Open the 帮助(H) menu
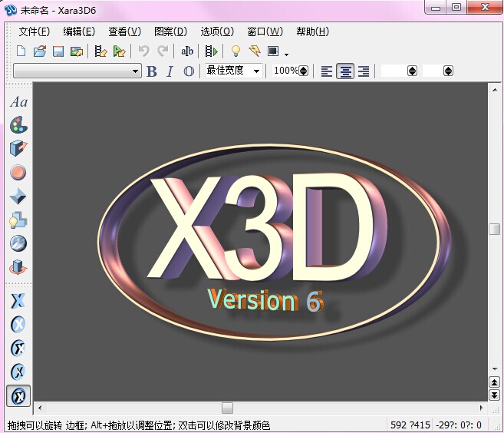The height and width of the screenshot is (433, 504). [x=311, y=31]
